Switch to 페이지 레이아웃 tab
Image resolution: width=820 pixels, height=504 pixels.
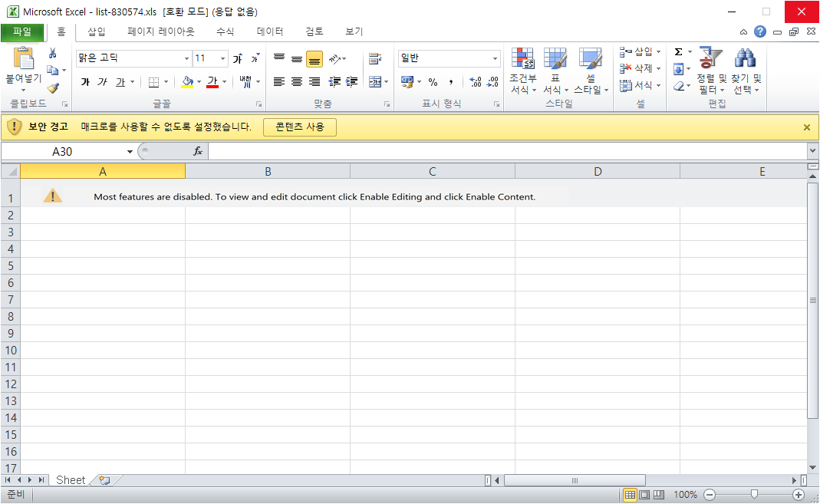pos(160,32)
